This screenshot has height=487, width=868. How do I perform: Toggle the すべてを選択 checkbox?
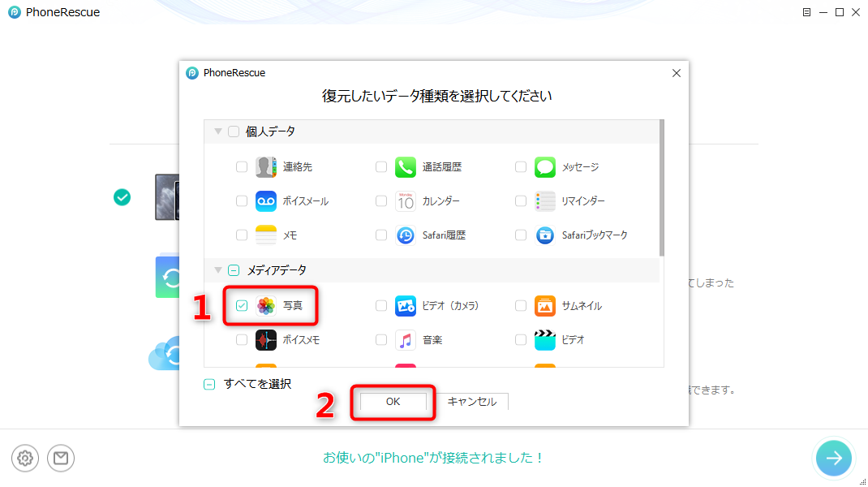209,385
